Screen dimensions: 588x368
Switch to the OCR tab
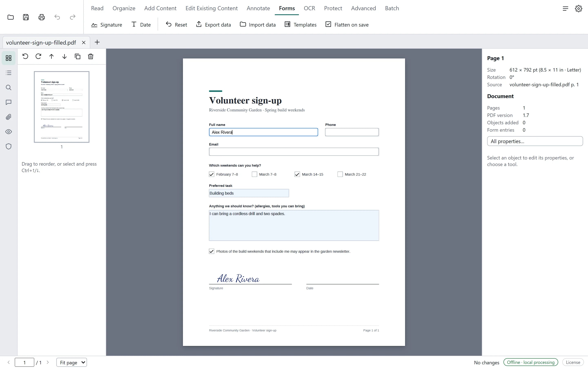pyautogui.click(x=309, y=8)
